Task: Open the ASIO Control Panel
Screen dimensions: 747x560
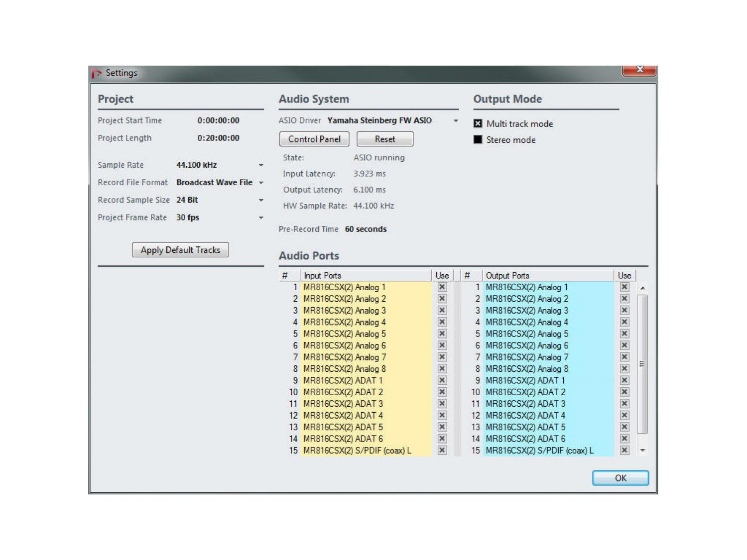Action: [x=314, y=139]
